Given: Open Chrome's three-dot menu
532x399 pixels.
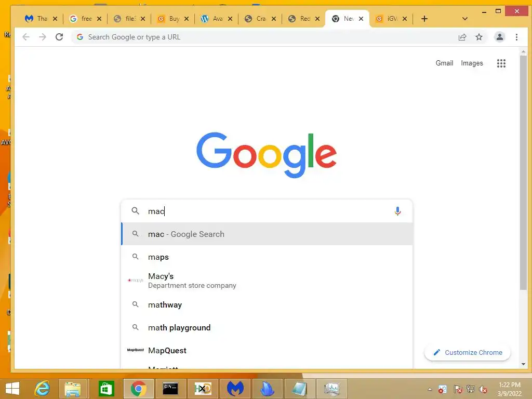Looking at the screenshot, I should click(x=516, y=37).
